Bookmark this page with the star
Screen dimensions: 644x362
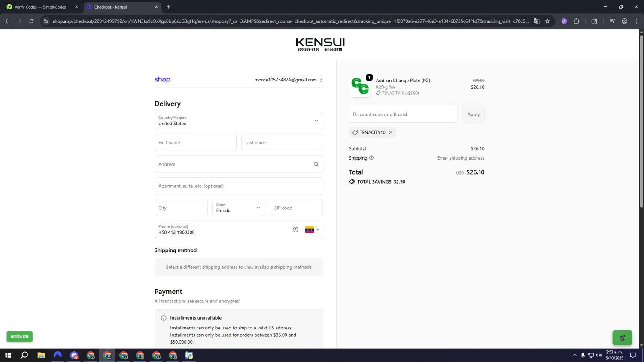[547, 21]
